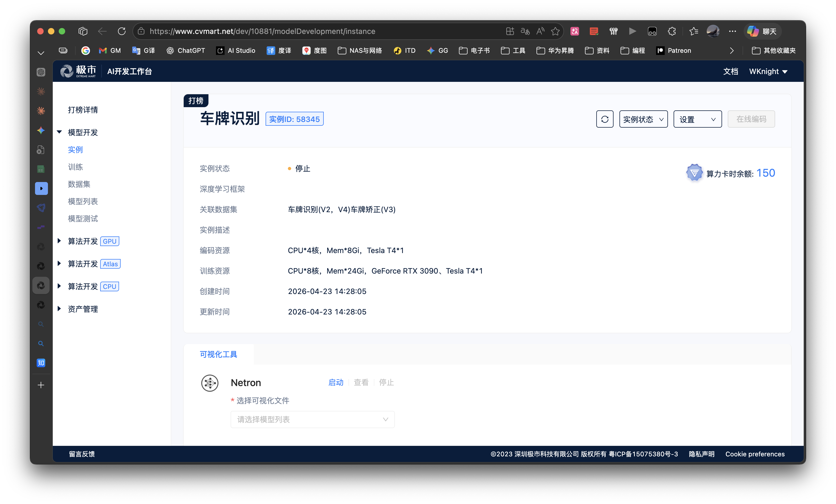The height and width of the screenshot is (504, 836).
Task: Open the red notes extension icon
Action: point(594,31)
